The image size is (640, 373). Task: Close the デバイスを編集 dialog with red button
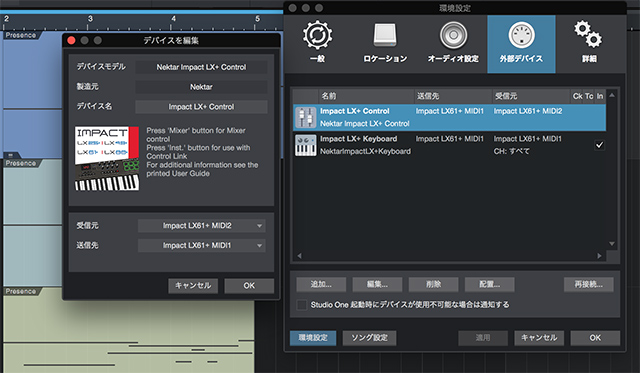(71, 40)
